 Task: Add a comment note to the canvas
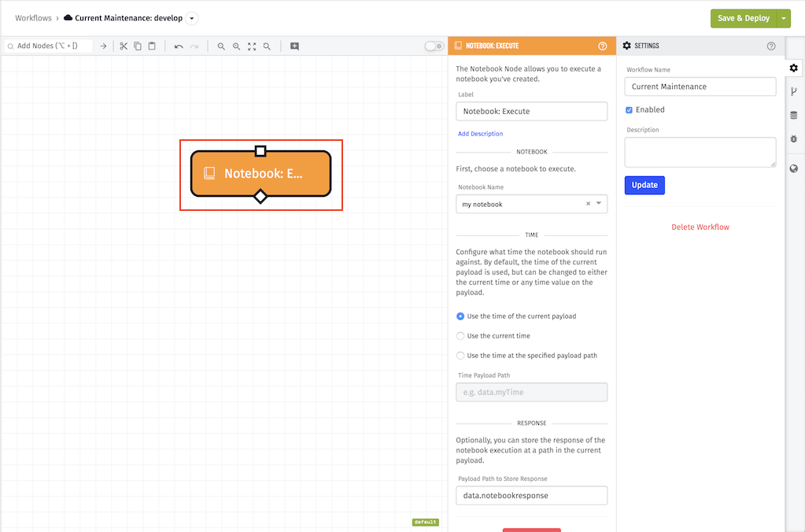[x=294, y=46]
